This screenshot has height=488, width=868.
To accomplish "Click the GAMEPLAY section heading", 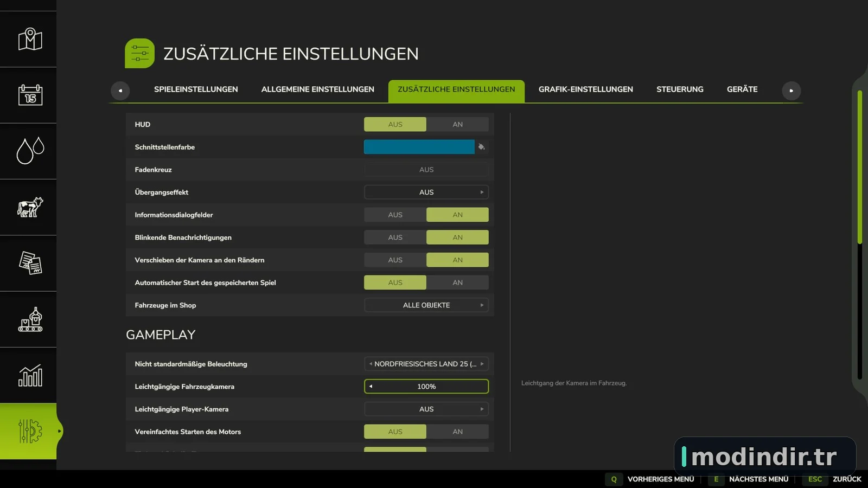I will [161, 335].
